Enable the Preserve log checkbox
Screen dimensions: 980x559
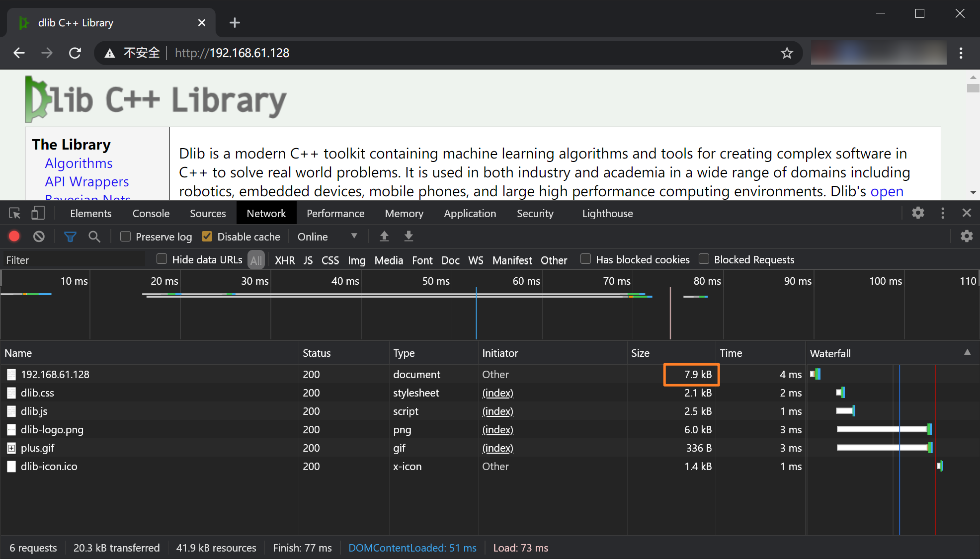[125, 237]
